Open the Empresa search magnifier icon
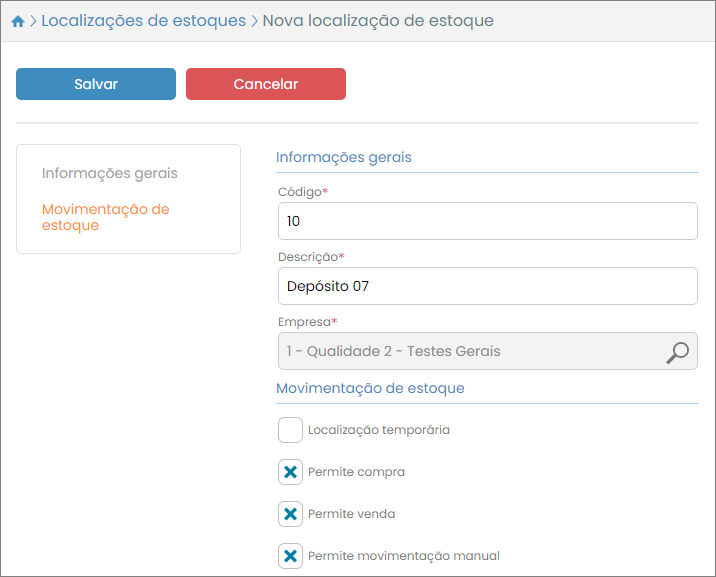716x577 pixels. 677,352
